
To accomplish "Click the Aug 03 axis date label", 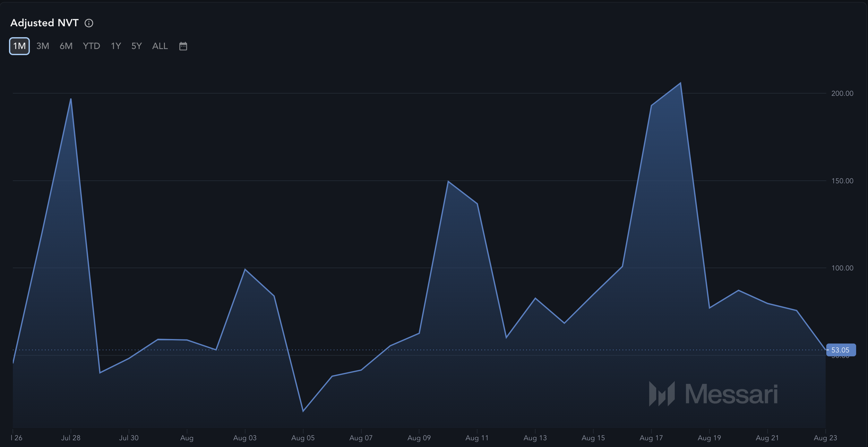I will pos(245,438).
